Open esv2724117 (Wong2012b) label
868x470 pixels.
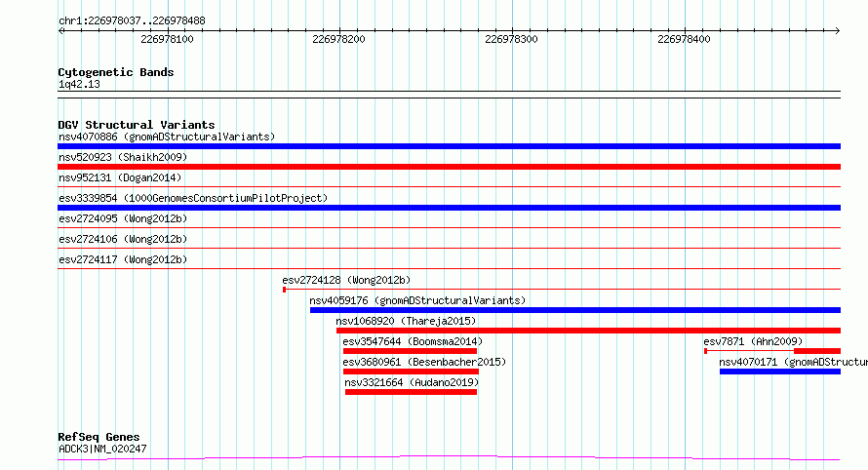123,259
